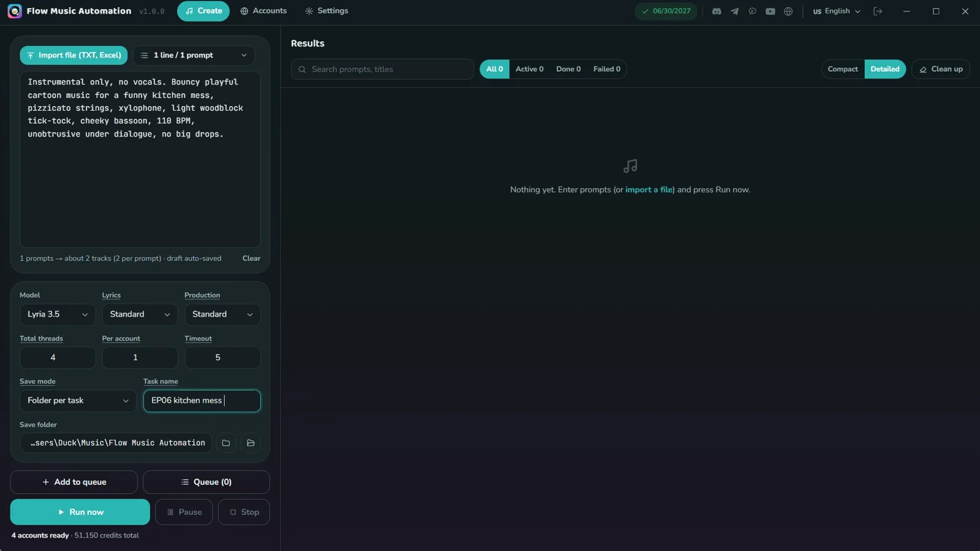Viewport: 980px width, 551px height.
Task: Click the logout arrow icon
Action: pyautogui.click(x=878, y=11)
